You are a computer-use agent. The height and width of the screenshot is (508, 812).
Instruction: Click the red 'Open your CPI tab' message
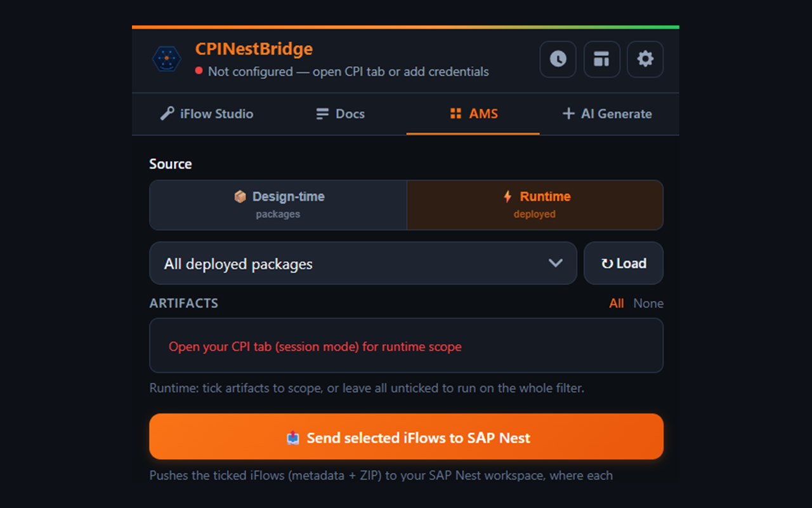point(315,347)
